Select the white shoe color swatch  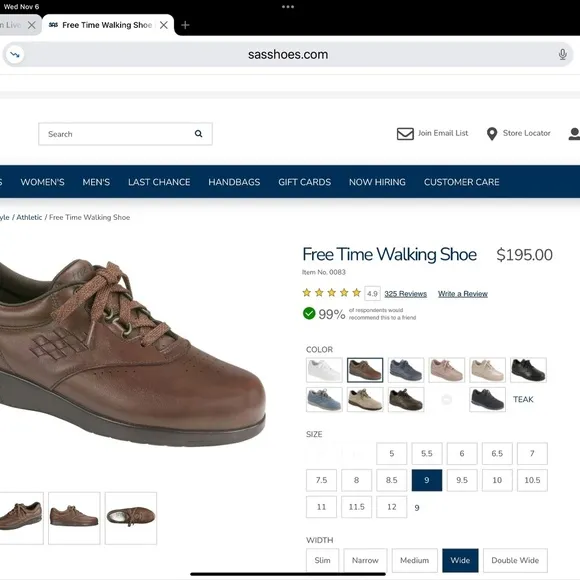pyautogui.click(x=324, y=370)
